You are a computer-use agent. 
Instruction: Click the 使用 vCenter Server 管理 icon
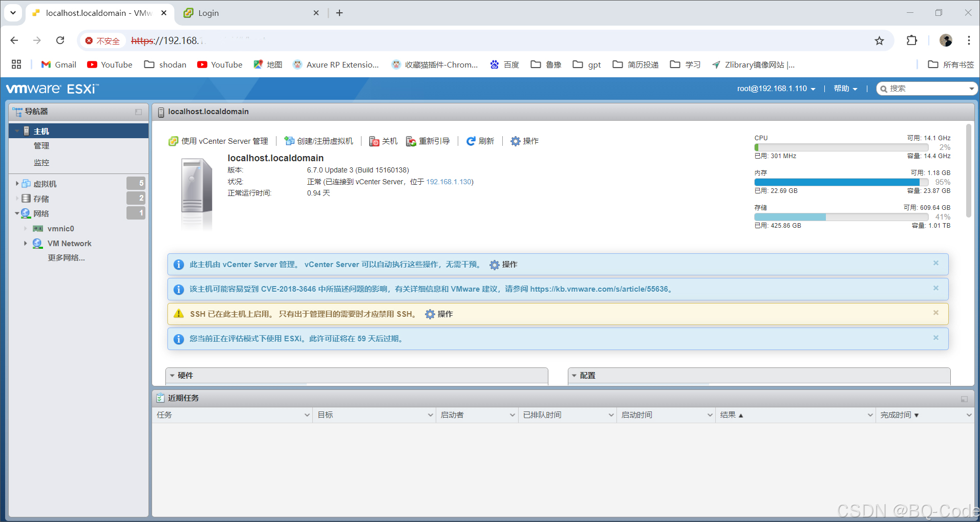(173, 141)
